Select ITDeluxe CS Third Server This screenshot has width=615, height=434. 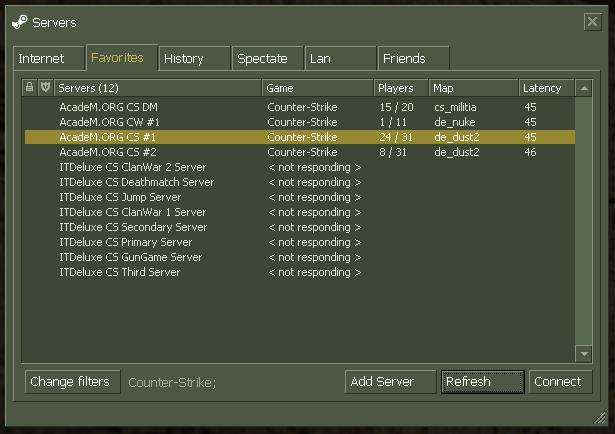pos(300,272)
